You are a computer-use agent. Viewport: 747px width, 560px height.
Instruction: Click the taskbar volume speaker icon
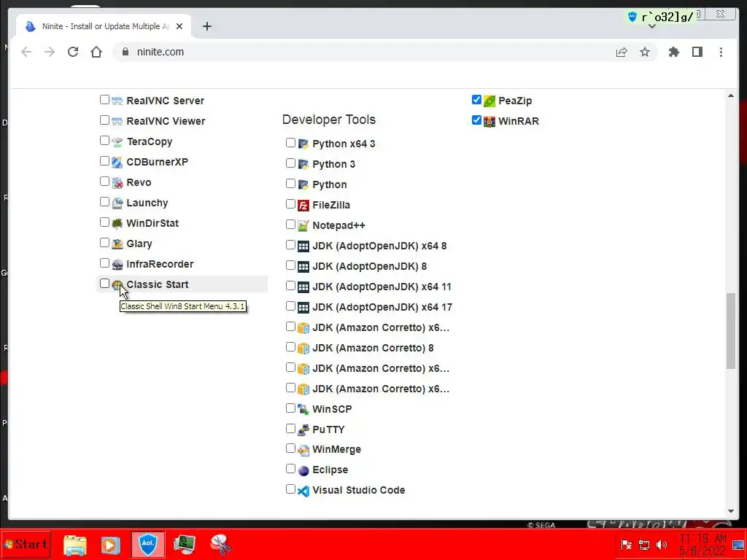pyautogui.click(x=661, y=545)
